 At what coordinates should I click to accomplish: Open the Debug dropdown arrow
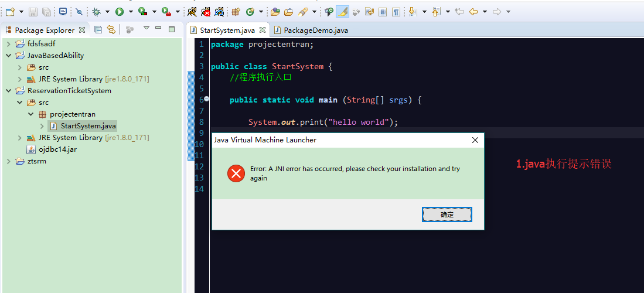tap(108, 12)
